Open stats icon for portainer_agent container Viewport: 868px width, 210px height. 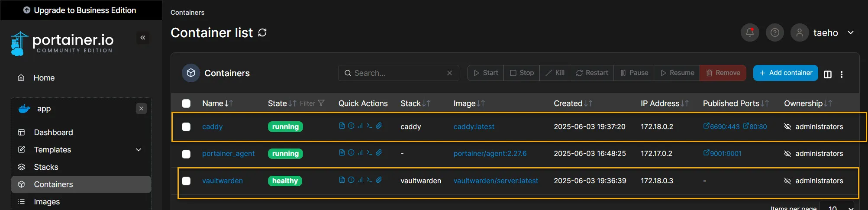[360, 152]
